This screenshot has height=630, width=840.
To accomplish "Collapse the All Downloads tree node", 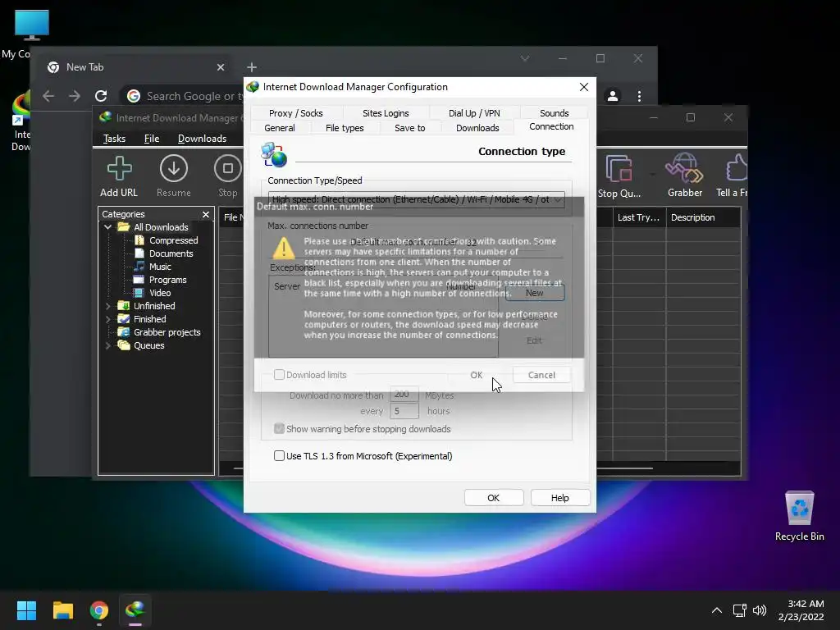I will coord(107,227).
